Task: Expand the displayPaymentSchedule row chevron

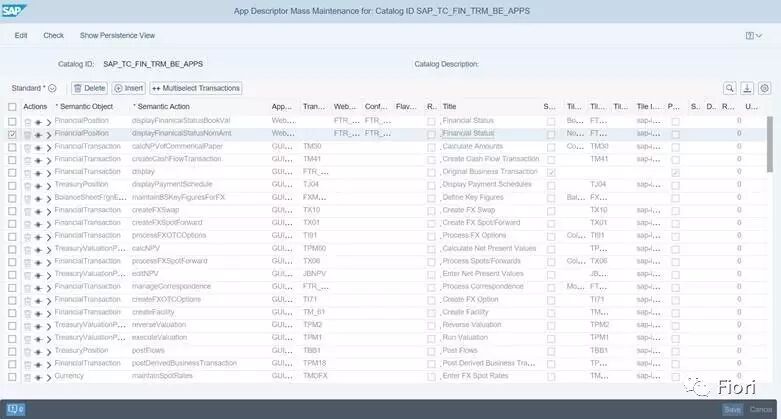Action: pyautogui.click(x=49, y=186)
